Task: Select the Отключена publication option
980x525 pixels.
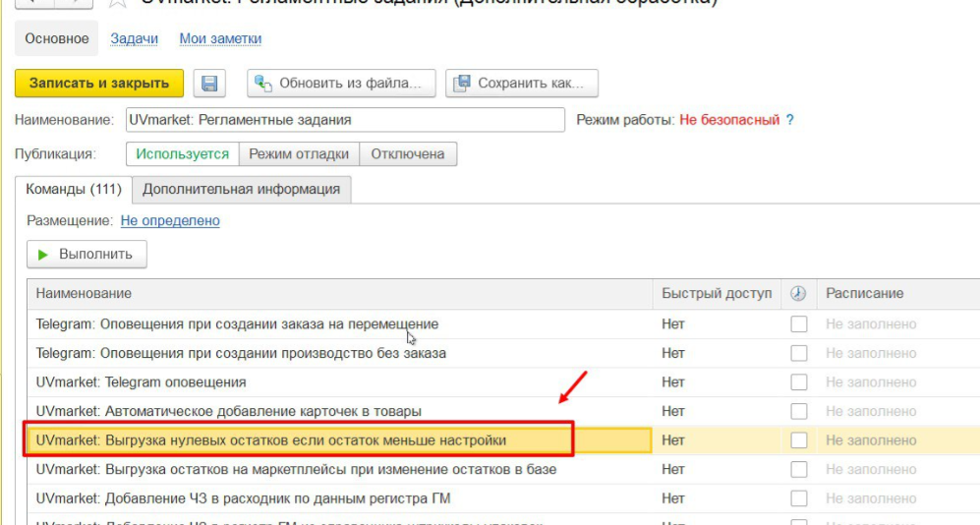Action: click(x=408, y=154)
